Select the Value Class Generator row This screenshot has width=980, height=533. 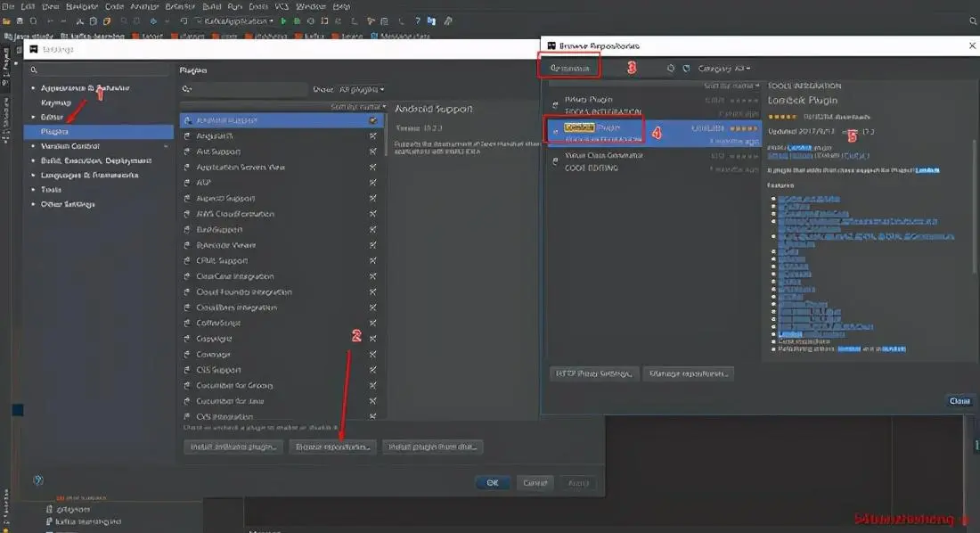coord(655,161)
